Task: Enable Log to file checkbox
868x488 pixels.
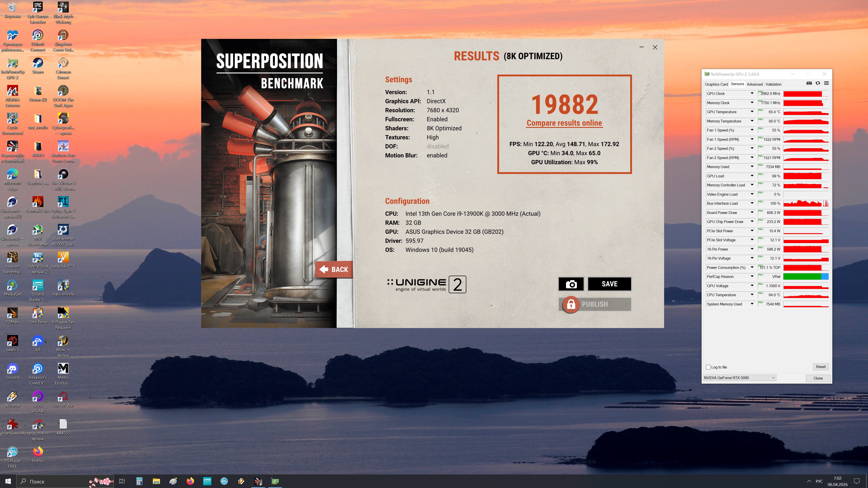Action: (x=708, y=367)
